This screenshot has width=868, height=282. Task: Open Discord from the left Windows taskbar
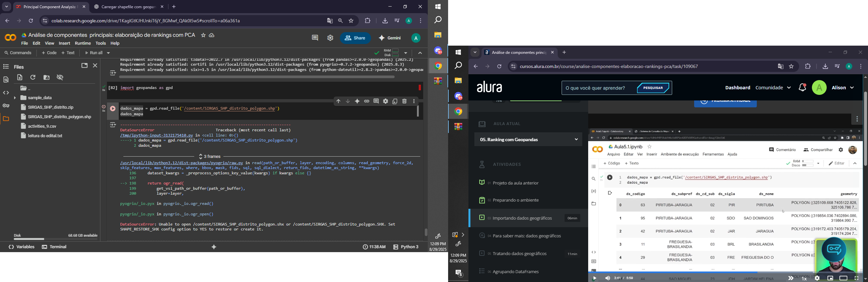click(438, 51)
